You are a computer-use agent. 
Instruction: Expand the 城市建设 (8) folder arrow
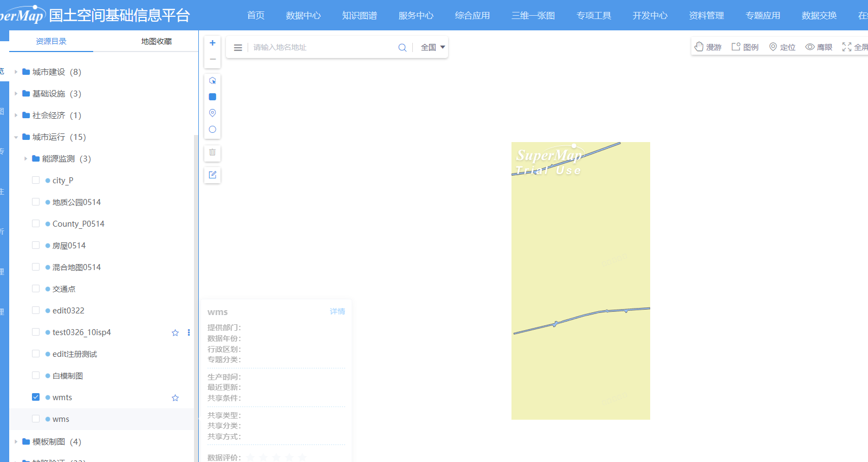click(16, 72)
